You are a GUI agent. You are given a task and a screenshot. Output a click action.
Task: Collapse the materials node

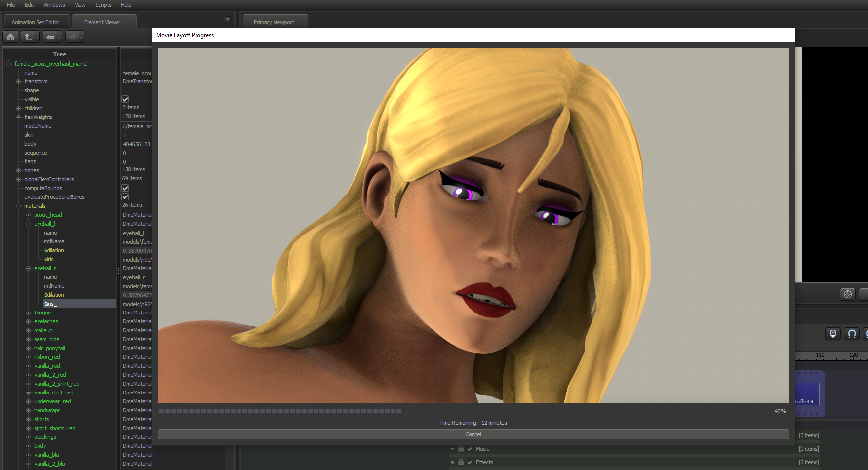click(x=19, y=206)
